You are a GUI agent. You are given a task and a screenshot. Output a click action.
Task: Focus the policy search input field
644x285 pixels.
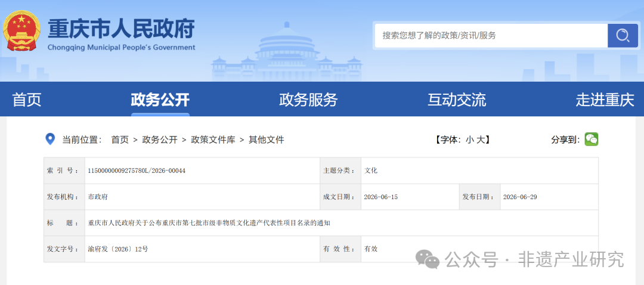[491, 36]
